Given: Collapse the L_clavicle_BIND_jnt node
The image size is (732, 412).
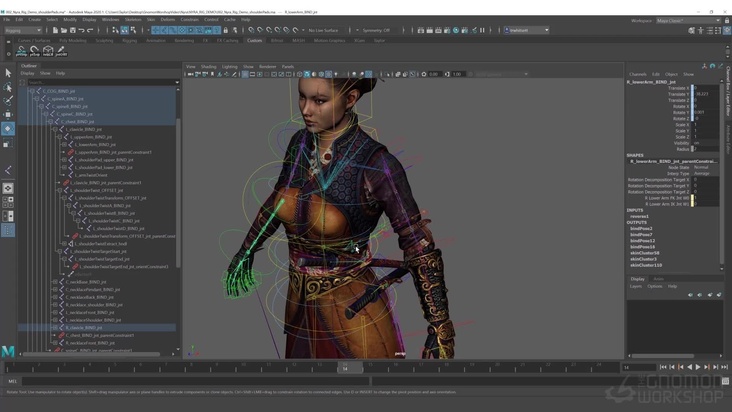Looking at the screenshot, I should [x=55, y=129].
